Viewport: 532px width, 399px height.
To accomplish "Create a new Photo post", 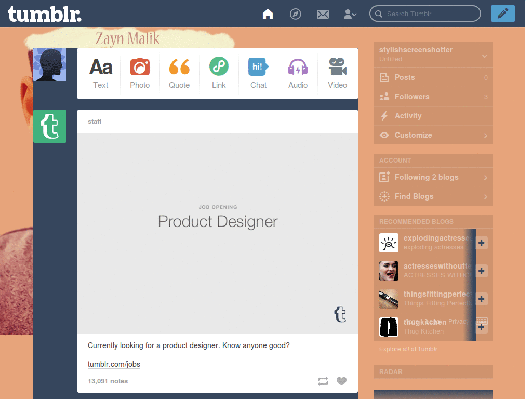I will click(140, 74).
